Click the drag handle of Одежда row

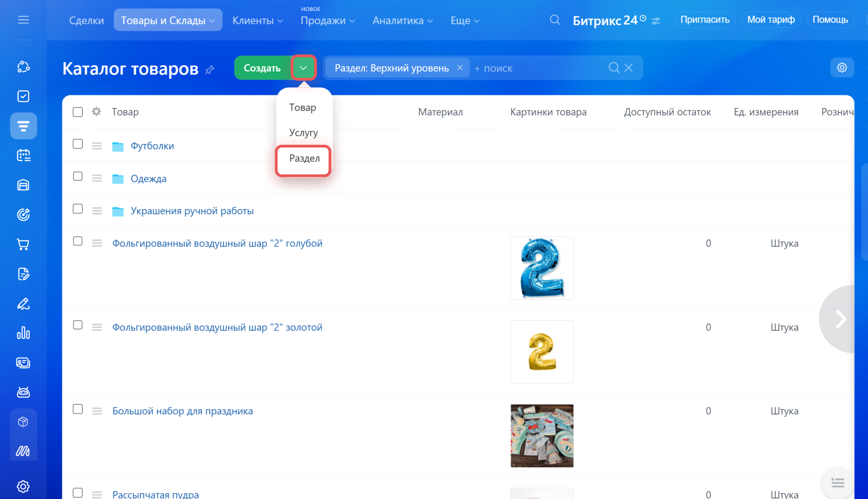click(97, 178)
